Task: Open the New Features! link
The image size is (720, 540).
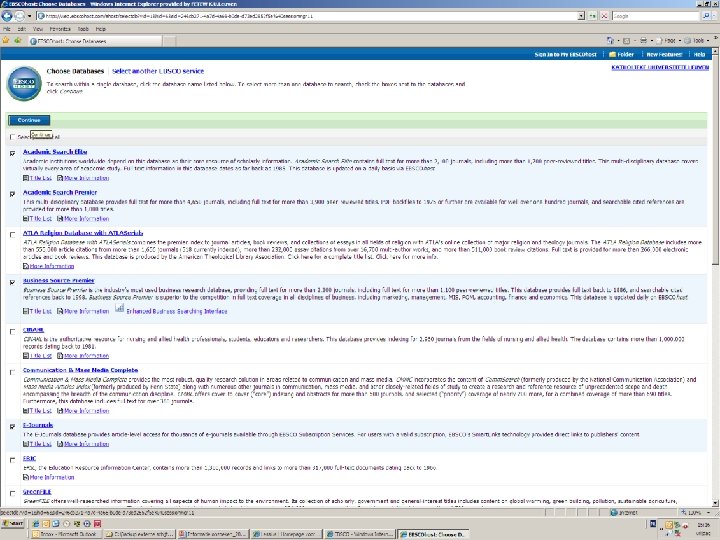Action: click(664, 54)
